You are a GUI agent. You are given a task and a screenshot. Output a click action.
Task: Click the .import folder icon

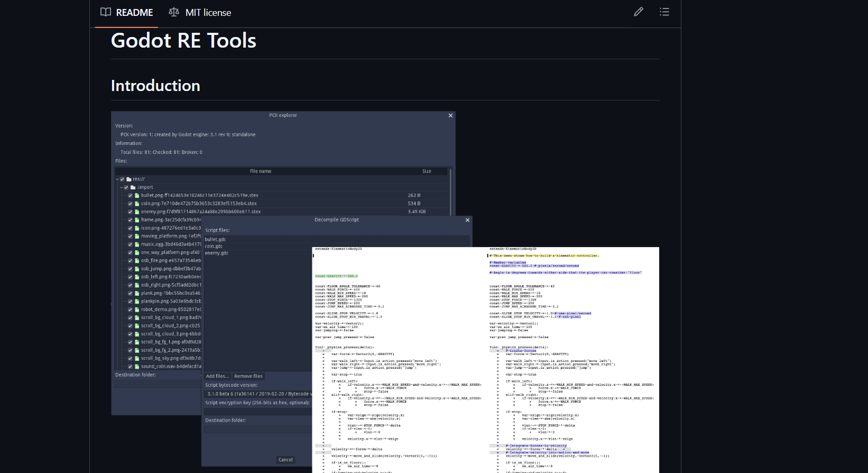[x=133, y=187]
